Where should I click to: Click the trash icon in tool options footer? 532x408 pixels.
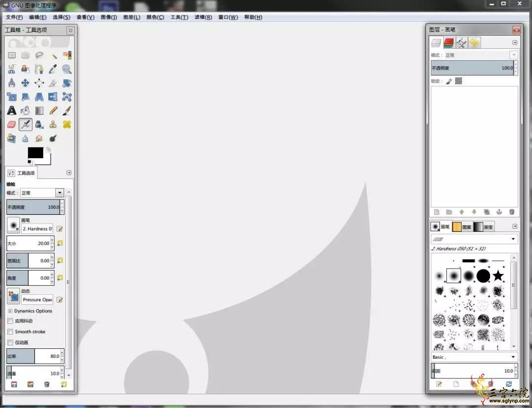(47, 384)
